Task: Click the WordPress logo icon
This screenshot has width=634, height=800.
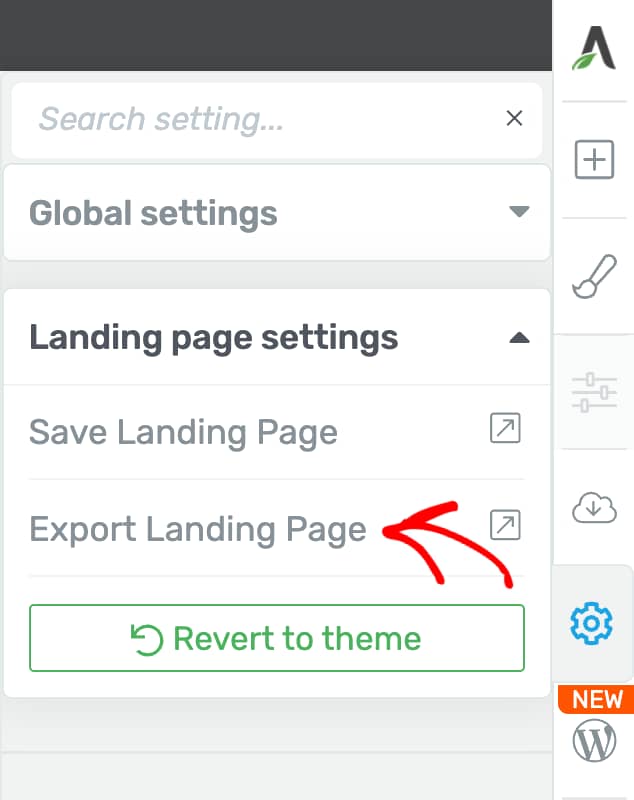Action: [594, 740]
